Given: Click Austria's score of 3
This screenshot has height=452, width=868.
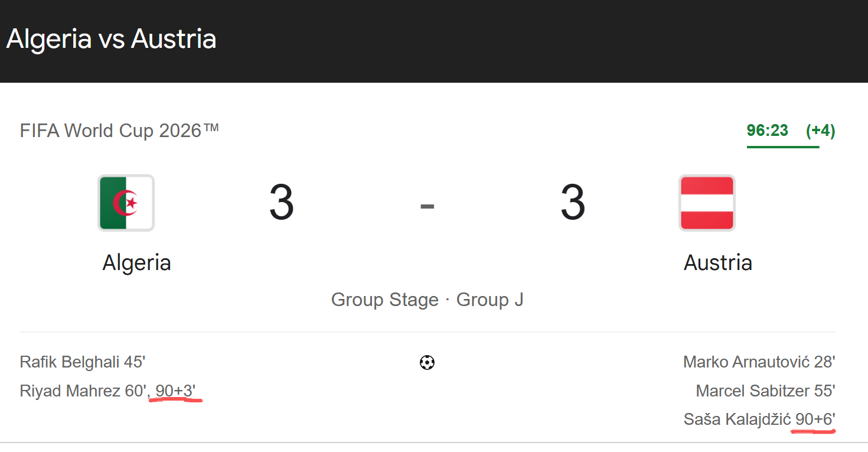Looking at the screenshot, I should 572,203.
